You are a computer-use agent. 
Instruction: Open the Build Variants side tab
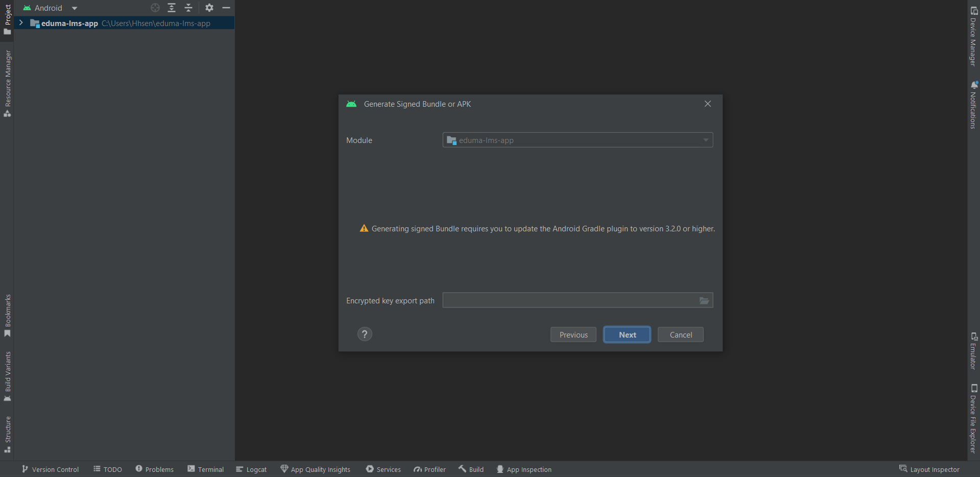(7, 376)
